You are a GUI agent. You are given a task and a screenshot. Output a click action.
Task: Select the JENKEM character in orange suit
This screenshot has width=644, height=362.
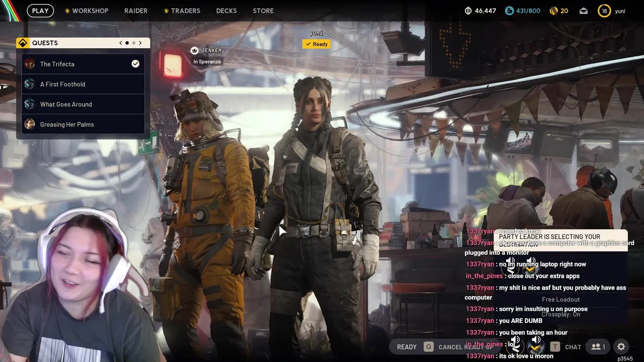(206, 221)
